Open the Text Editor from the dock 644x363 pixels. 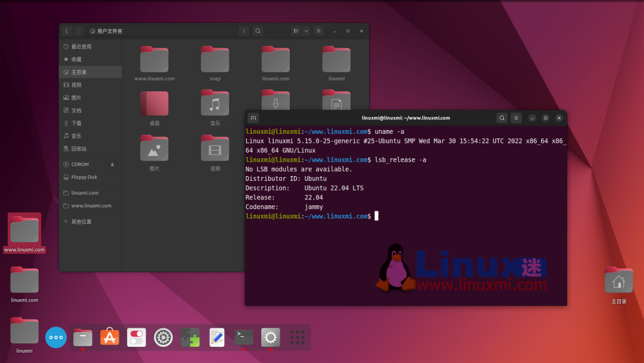(216, 337)
